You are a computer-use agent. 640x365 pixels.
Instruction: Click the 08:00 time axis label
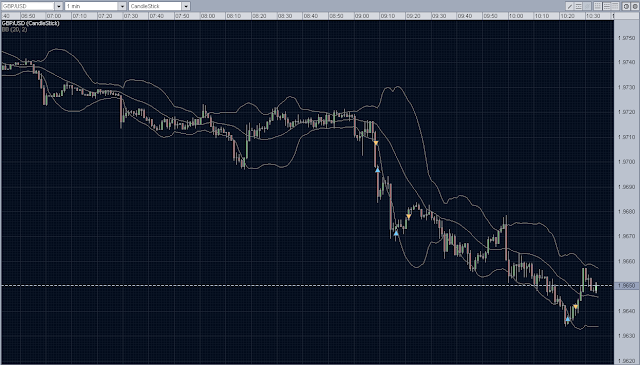208,16
